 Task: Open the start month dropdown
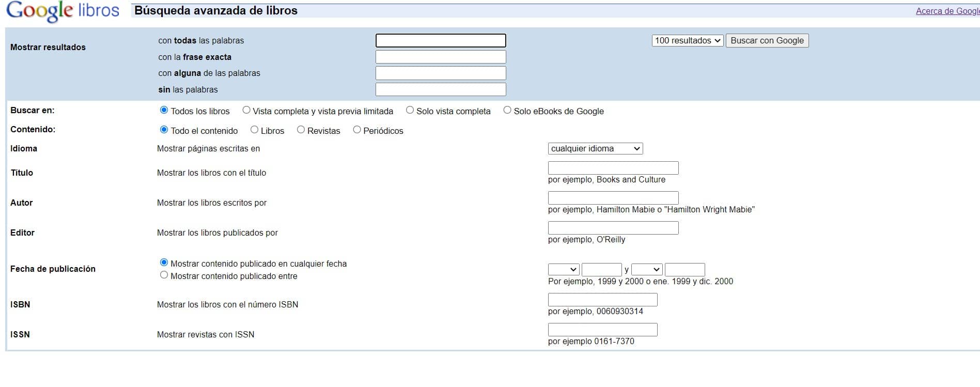point(564,269)
